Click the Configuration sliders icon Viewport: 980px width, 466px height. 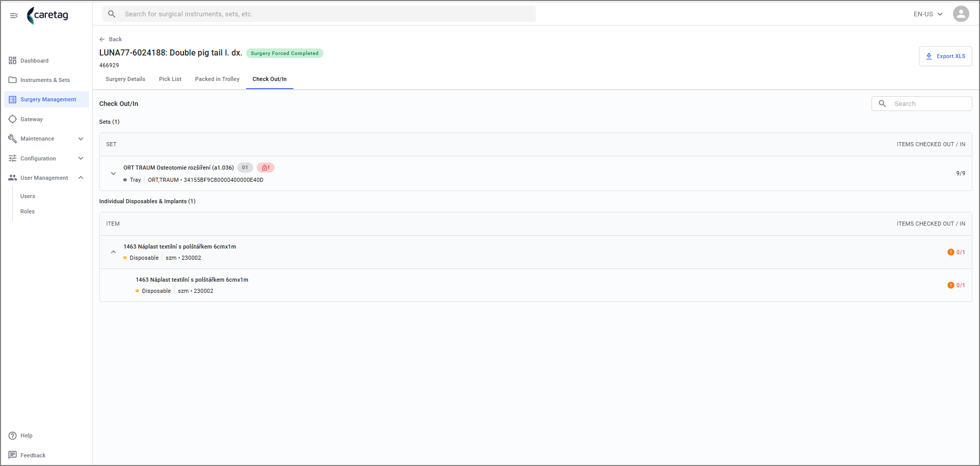(13, 158)
